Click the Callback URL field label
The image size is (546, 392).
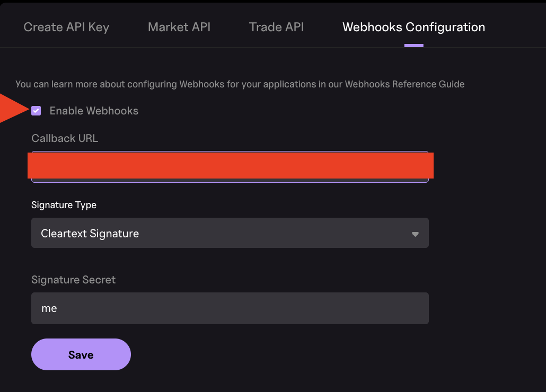coord(65,138)
